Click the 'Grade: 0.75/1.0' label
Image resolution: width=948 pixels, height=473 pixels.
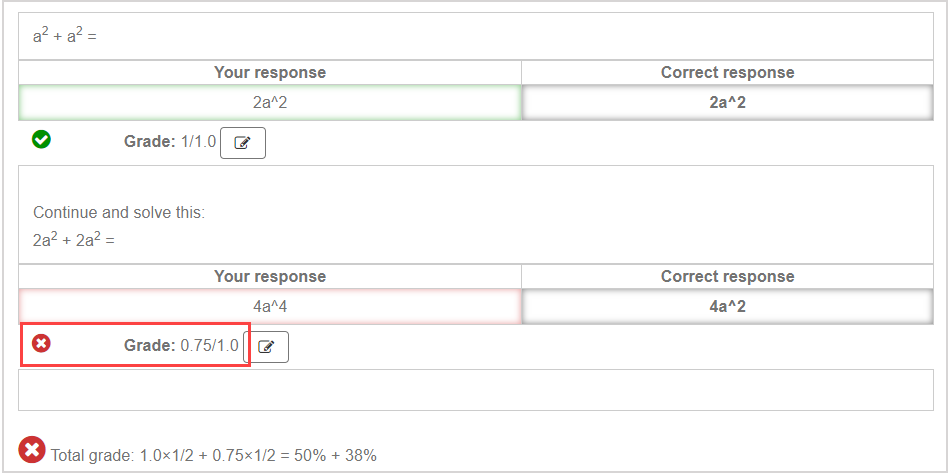[x=181, y=346]
